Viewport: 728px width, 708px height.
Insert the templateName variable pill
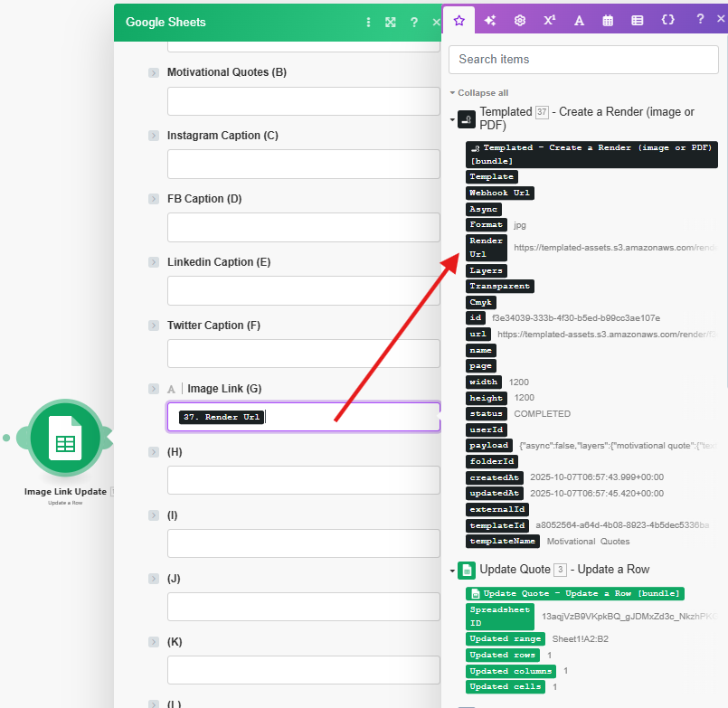[x=502, y=542]
